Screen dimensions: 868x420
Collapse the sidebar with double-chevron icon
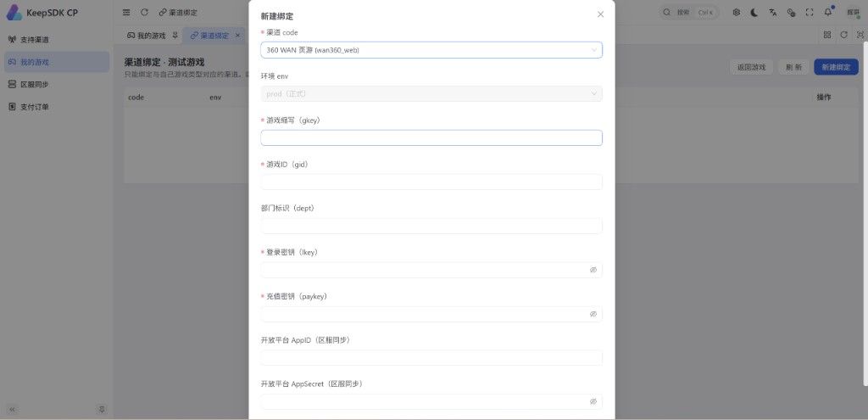coord(12,410)
